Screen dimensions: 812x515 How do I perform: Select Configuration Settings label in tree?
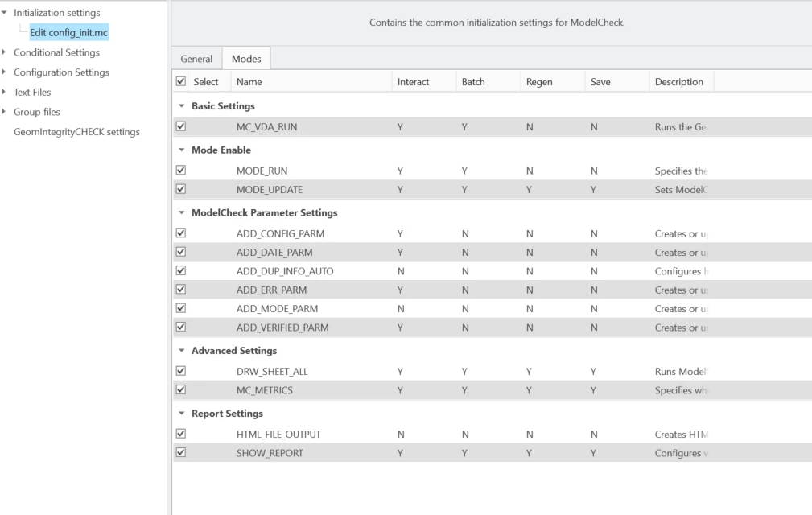[62, 72]
